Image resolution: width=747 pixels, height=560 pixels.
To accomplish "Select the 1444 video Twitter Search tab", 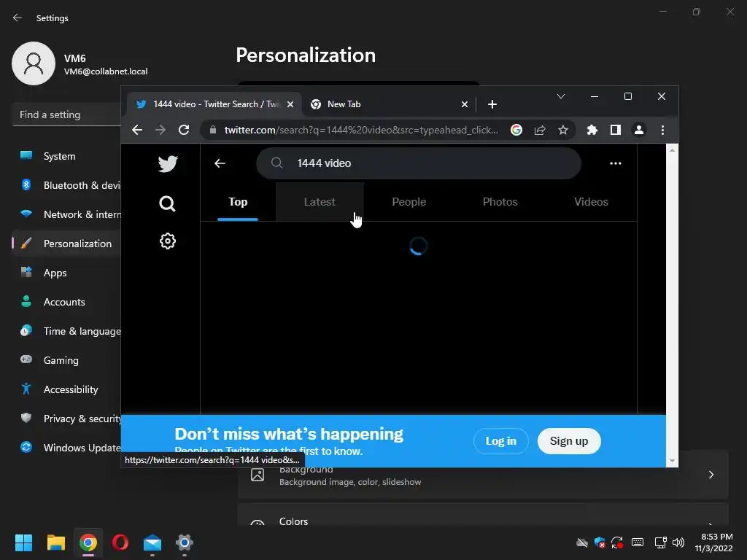I will [x=214, y=104].
